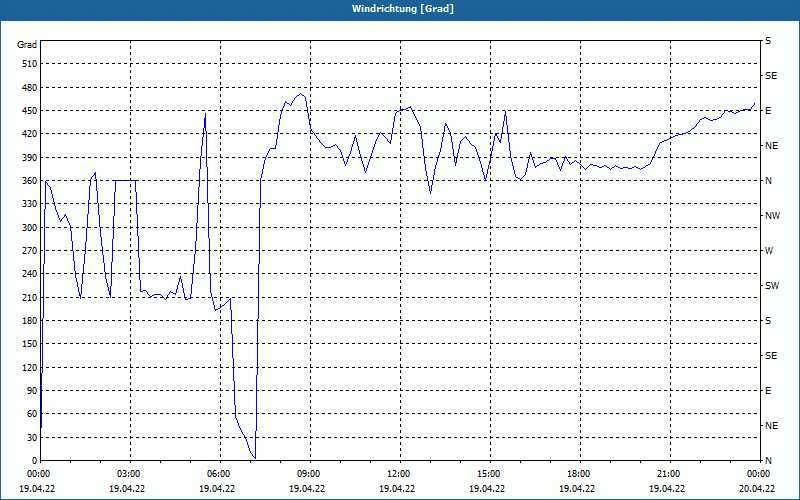This screenshot has width=800, height=500.
Task: Select the N compass label beside the 360 gridline
Action: click(x=769, y=181)
